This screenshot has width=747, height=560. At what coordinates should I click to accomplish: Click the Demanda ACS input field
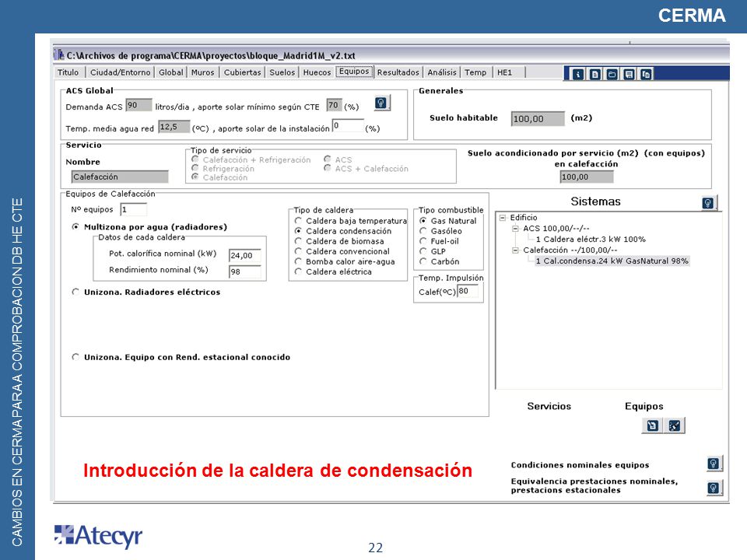pos(139,105)
